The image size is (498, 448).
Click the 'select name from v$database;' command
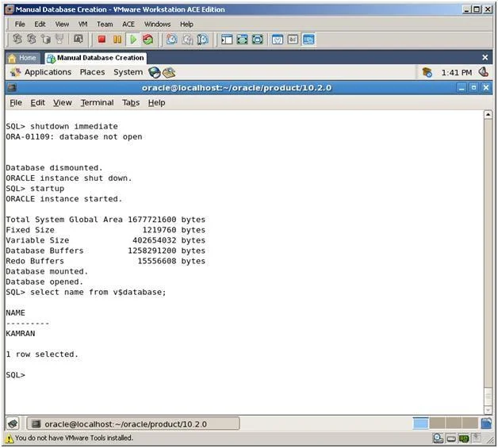tap(98, 292)
